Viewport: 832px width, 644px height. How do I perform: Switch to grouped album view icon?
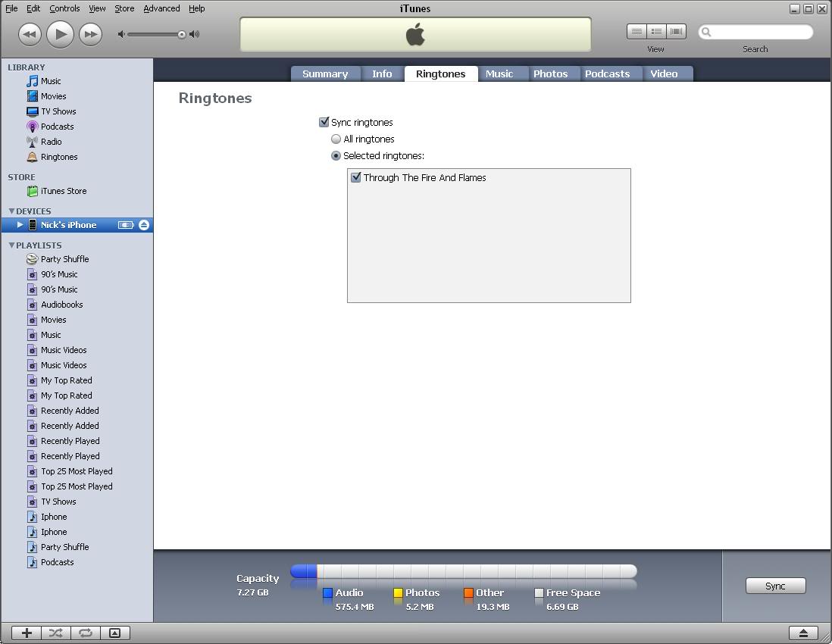tap(656, 32)
